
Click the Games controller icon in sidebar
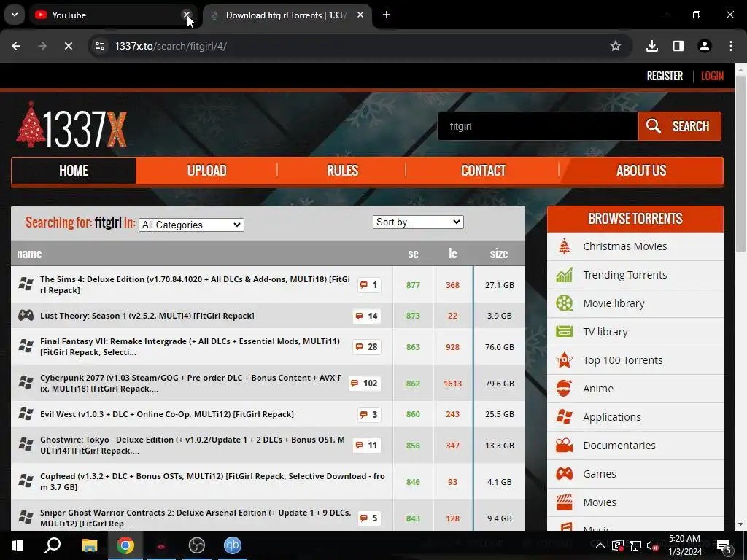tap(565, 474)
